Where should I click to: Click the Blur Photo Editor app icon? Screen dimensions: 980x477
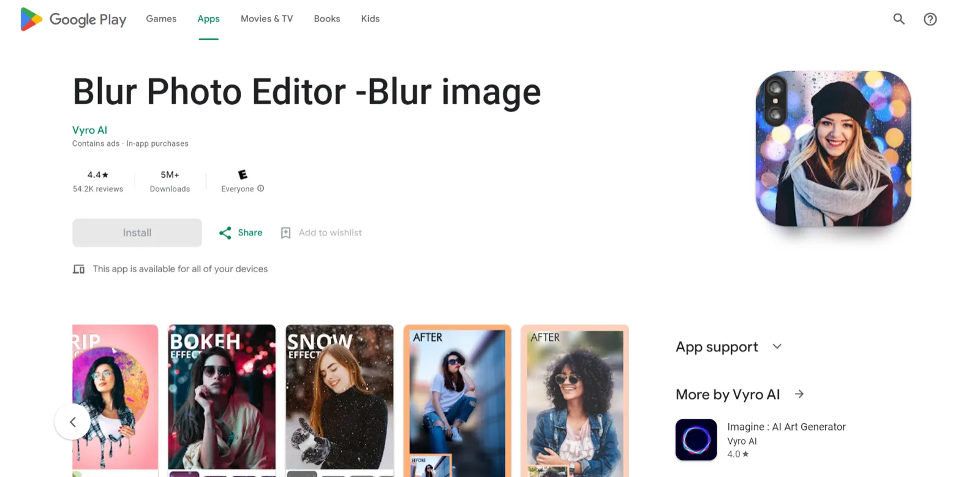tap(834, 149)
